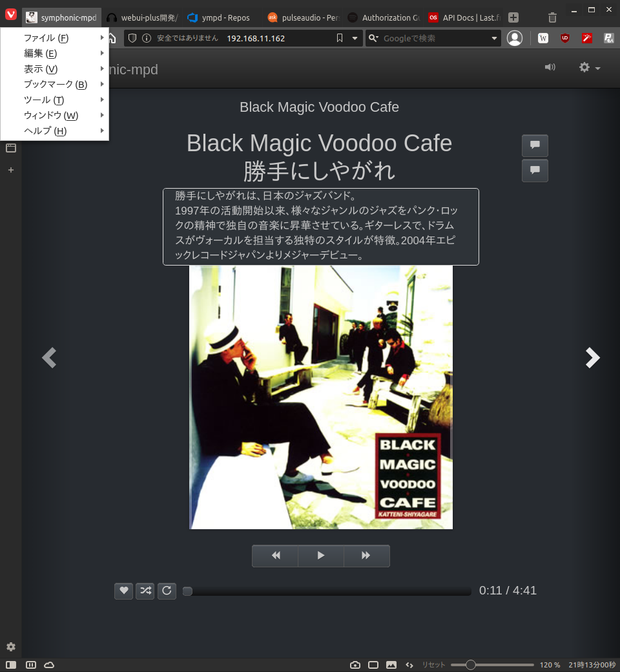Show site info for insecure connection
Screen dimensions: 620x672
pyautogui.click(x=147, y=38)
